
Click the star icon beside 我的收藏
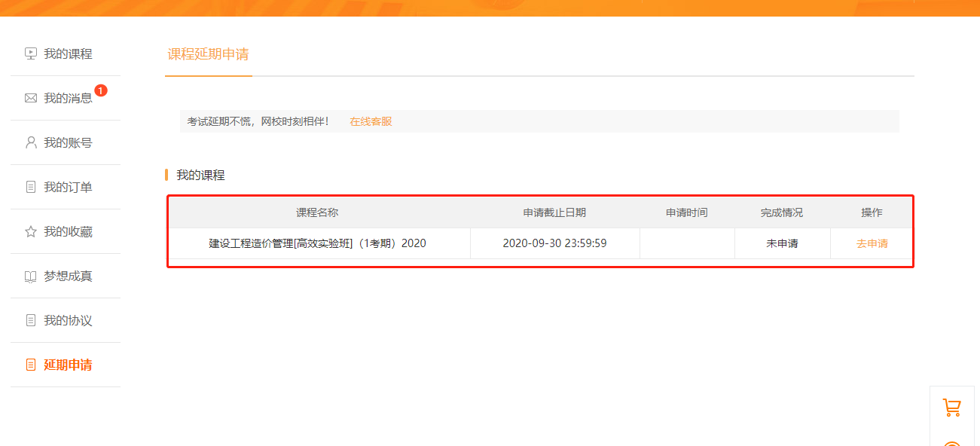point(30,231)
